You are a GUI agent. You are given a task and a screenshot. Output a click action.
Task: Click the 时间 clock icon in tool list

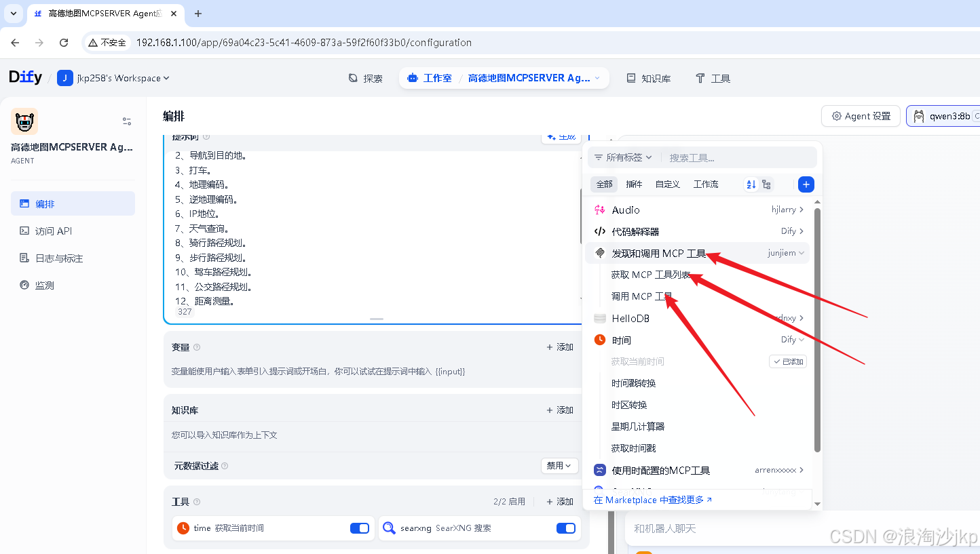[x=599, y=340]
